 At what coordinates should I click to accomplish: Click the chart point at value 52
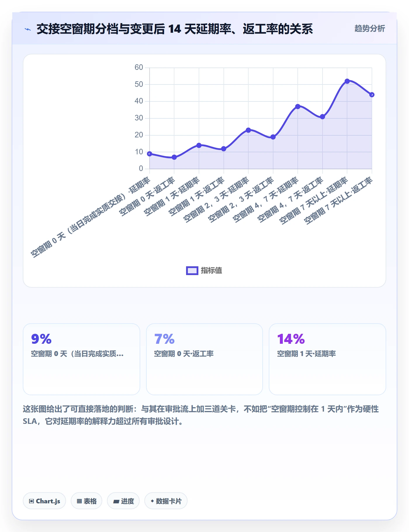[347, 81]
